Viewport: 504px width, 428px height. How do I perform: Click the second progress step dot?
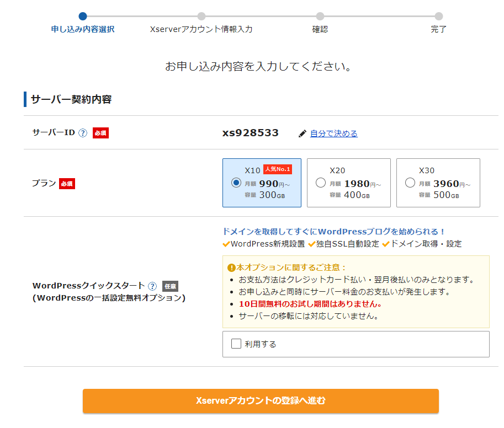201,16
